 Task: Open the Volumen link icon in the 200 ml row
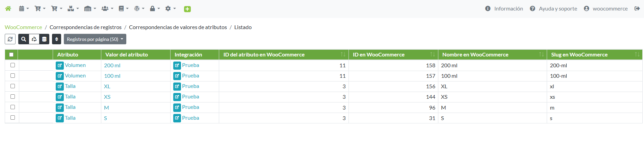coord(60,66)
